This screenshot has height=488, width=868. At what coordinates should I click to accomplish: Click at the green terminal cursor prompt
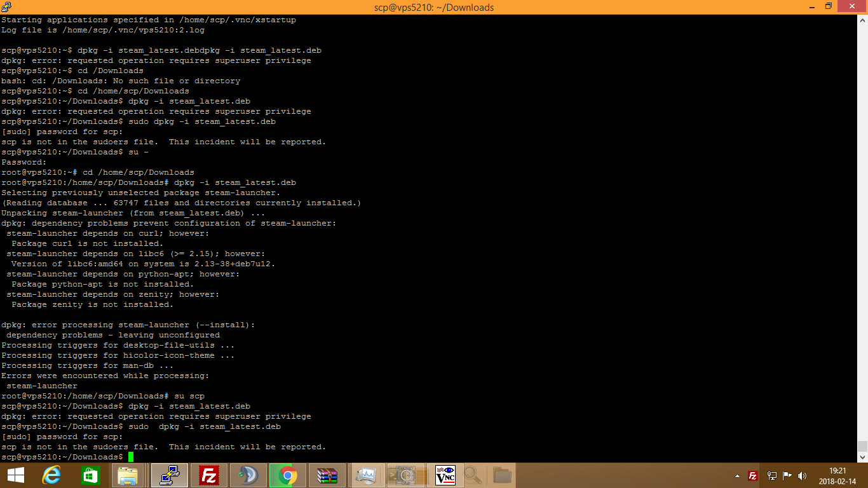131,457
